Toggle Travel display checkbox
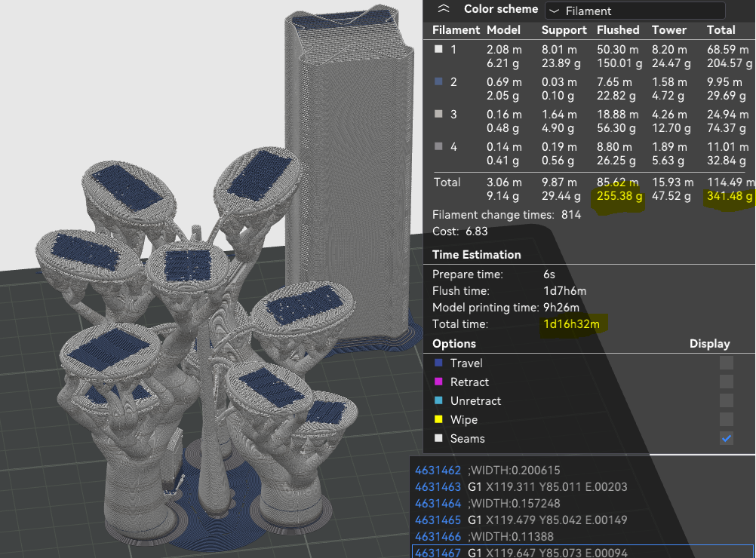Viewport: 756px width, 558px height. pos(726,363)
